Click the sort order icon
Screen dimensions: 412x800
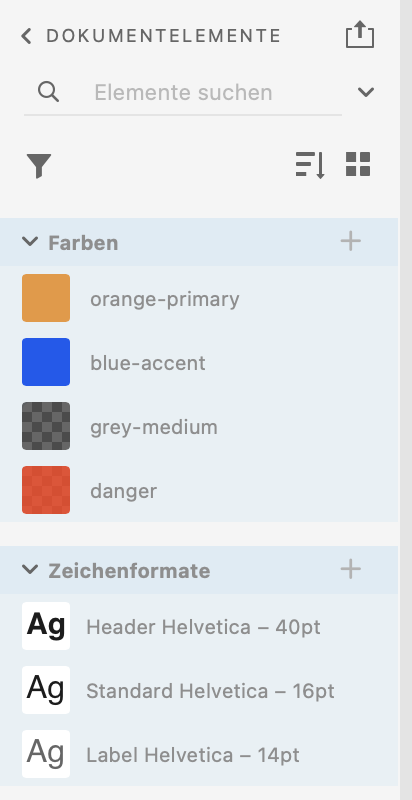click(x=310, y=165)
